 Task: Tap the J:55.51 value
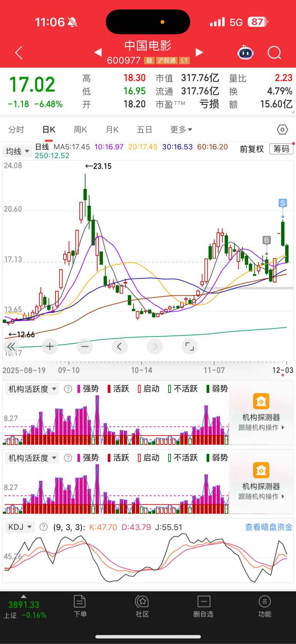coord(168,527)
